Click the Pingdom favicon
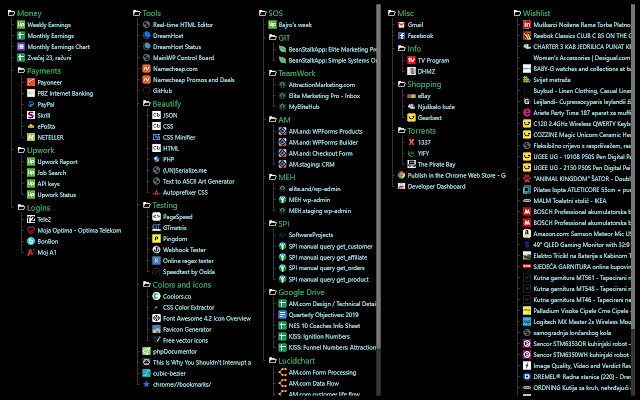Viewport: 640px width, 400px height. coord(156,239)
